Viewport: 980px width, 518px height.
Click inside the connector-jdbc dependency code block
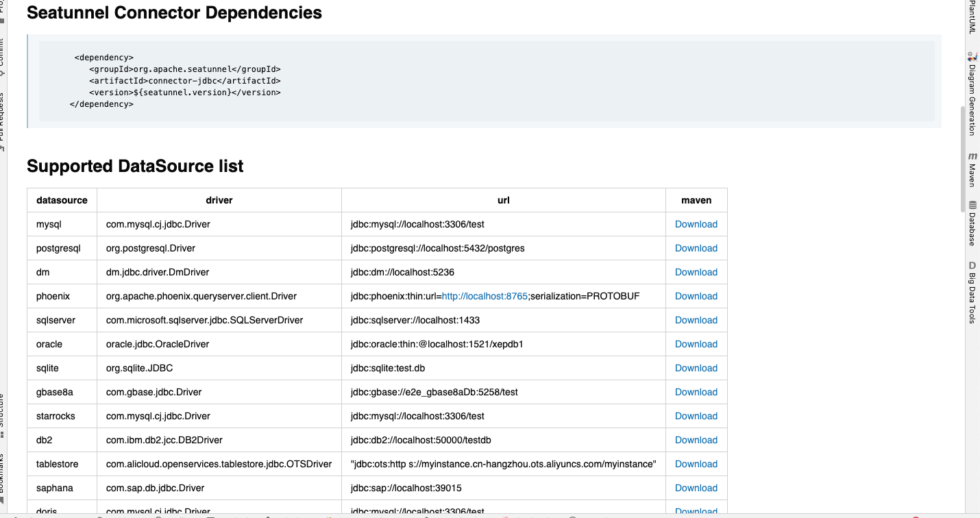click(487, 81)
